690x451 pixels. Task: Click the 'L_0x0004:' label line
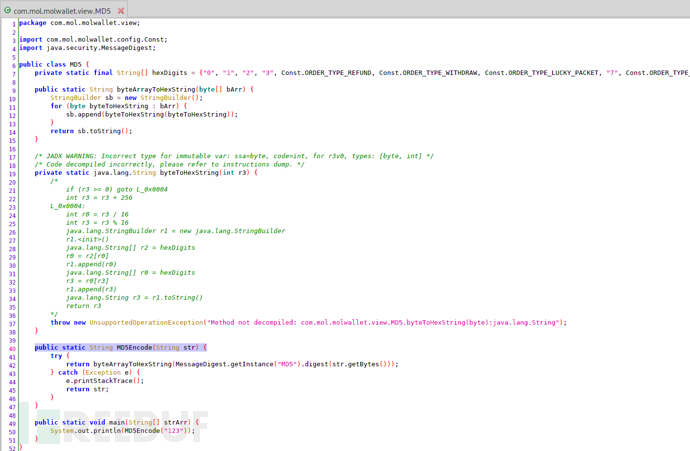coord(67,206)
